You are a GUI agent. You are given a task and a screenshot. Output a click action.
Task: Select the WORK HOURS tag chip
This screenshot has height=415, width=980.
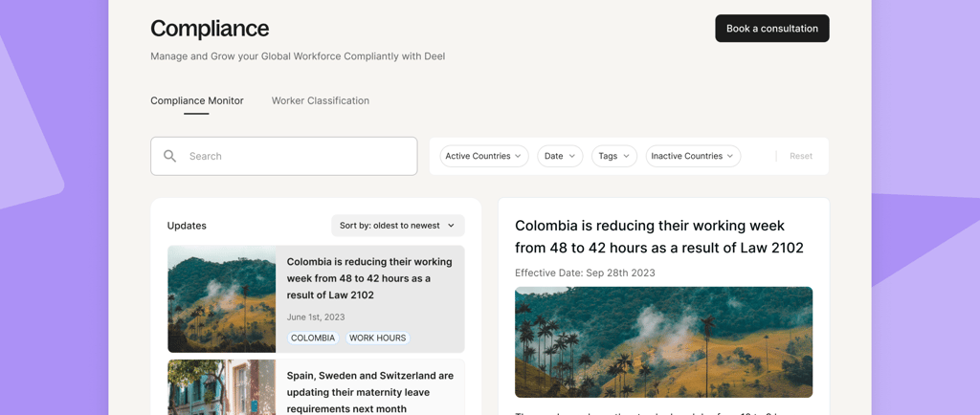[x=377, y=338]
